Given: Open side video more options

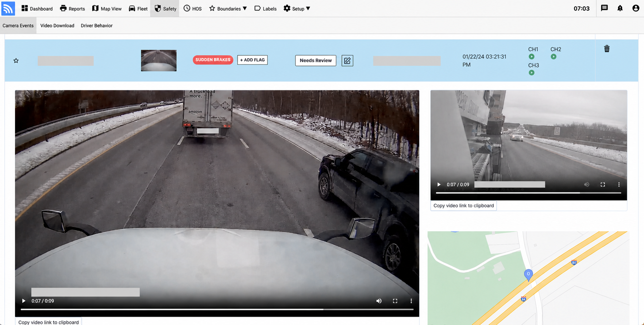Looking at the screenshot, I should coord(619,185).
